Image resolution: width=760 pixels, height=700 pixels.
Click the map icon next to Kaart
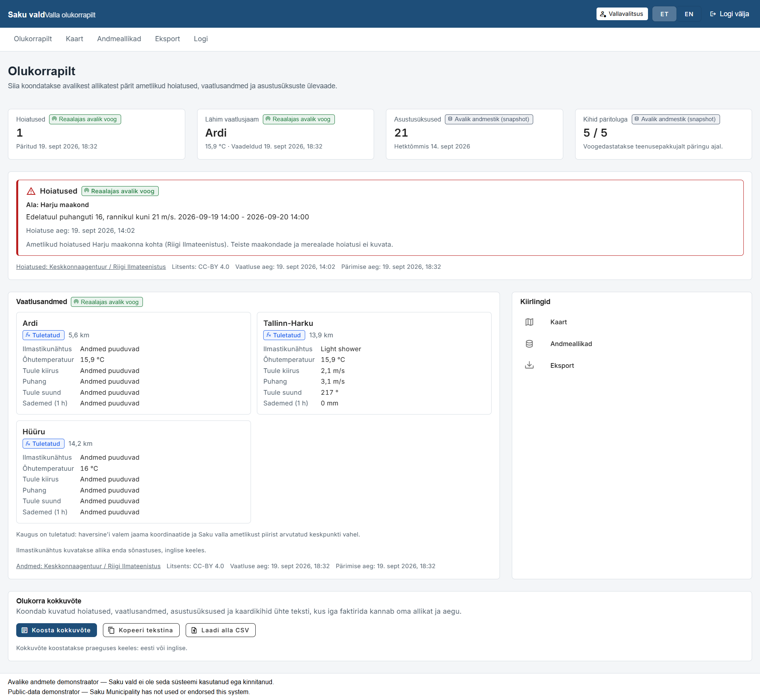pyautogui.click(x=529, y=322)
